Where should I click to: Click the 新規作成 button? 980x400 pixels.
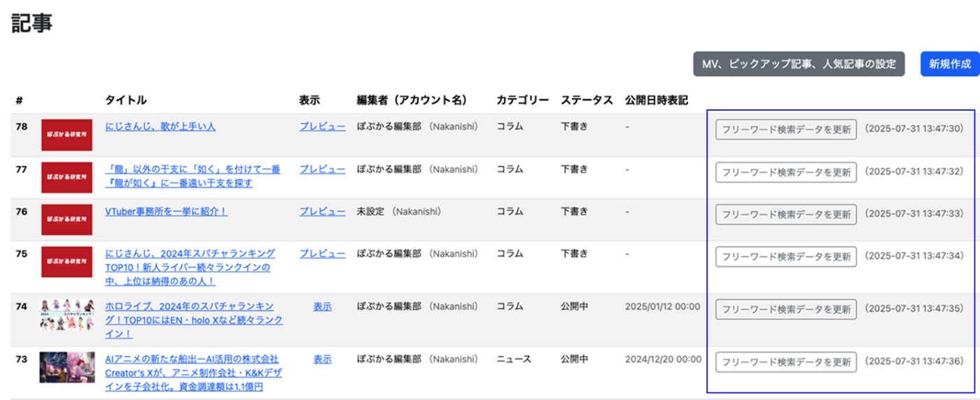point(950,64)
